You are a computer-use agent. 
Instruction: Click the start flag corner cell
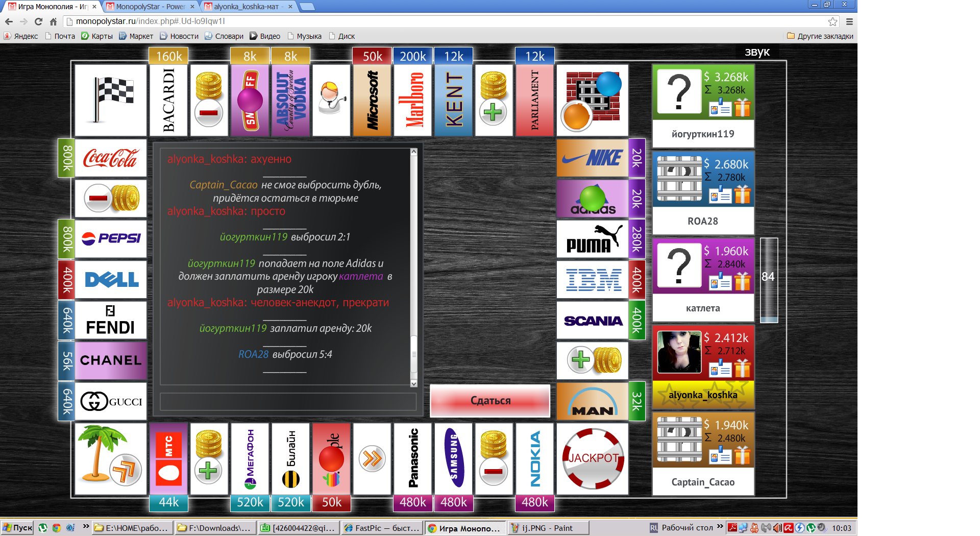(111, 100)
